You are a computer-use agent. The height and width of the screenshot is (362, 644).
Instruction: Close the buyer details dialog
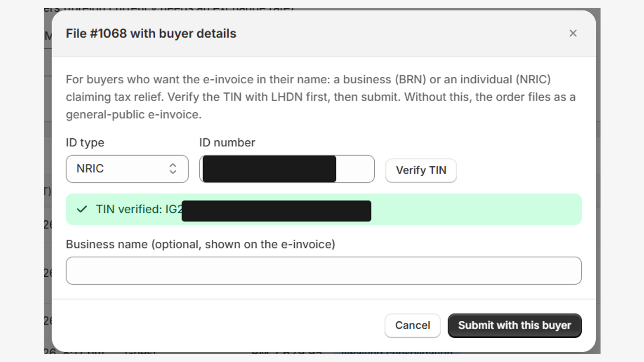pyautogui.click(x=573, y=33)
